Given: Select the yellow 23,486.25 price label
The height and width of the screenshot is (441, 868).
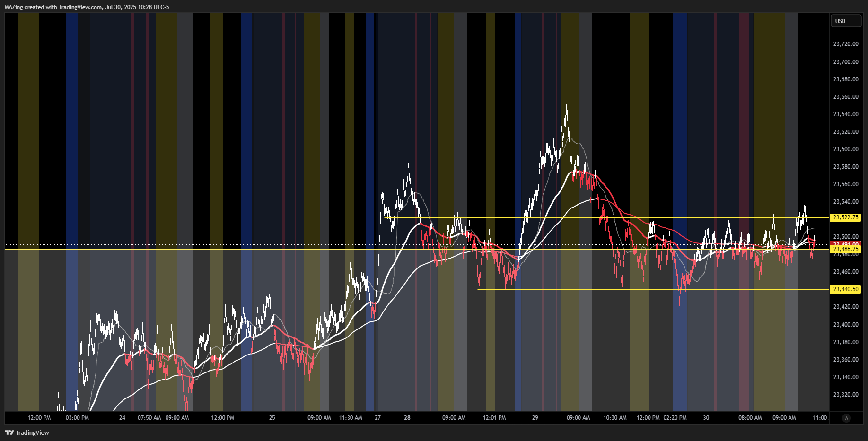Looking at the screenshot, I should tap(845, 249).
